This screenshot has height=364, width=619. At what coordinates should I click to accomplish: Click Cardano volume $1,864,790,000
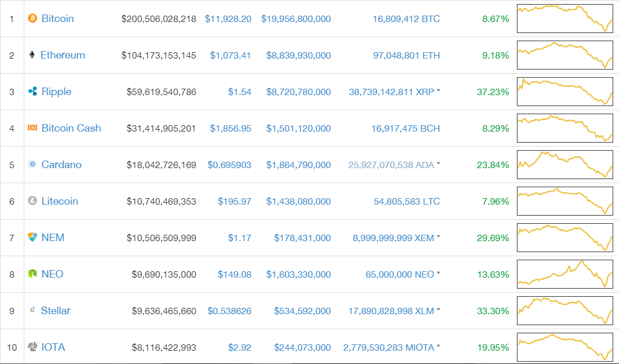point(298,165)
